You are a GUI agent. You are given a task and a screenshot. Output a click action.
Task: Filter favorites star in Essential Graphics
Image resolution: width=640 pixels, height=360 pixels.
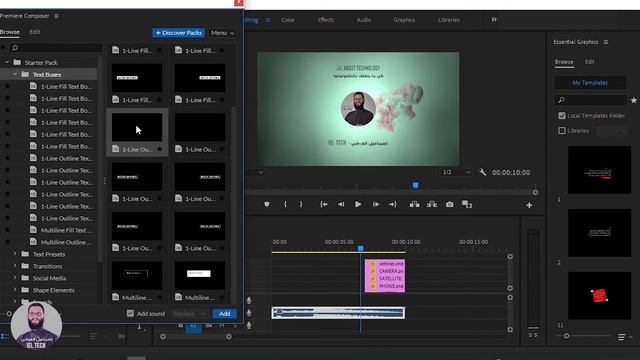pyautogui.click(x=633, y=100)
